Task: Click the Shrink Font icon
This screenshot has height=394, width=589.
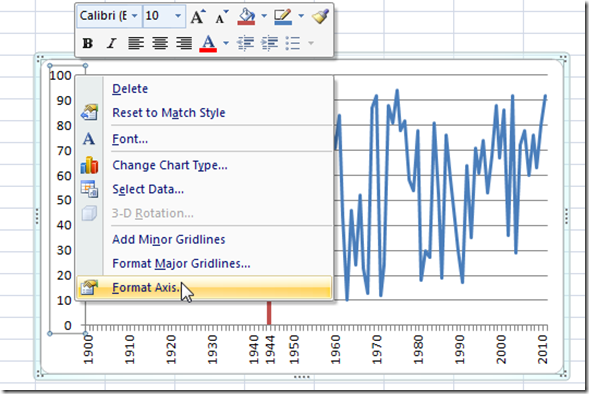Action: point(222,17)
